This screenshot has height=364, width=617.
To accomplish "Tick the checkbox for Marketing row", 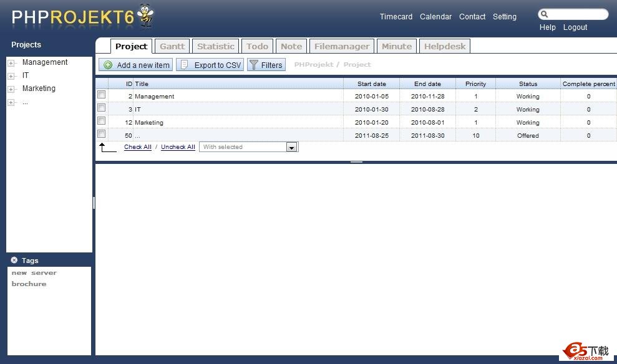I will tap(102, 120).
